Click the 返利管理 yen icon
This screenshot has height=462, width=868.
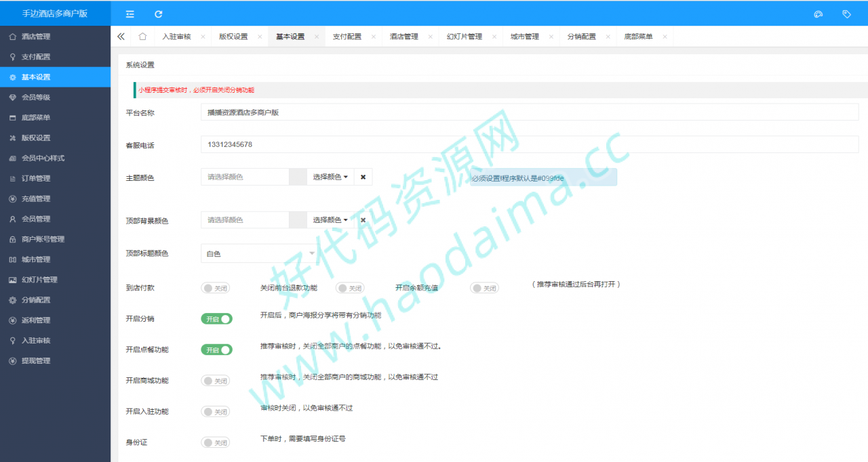tap(13, 320)
